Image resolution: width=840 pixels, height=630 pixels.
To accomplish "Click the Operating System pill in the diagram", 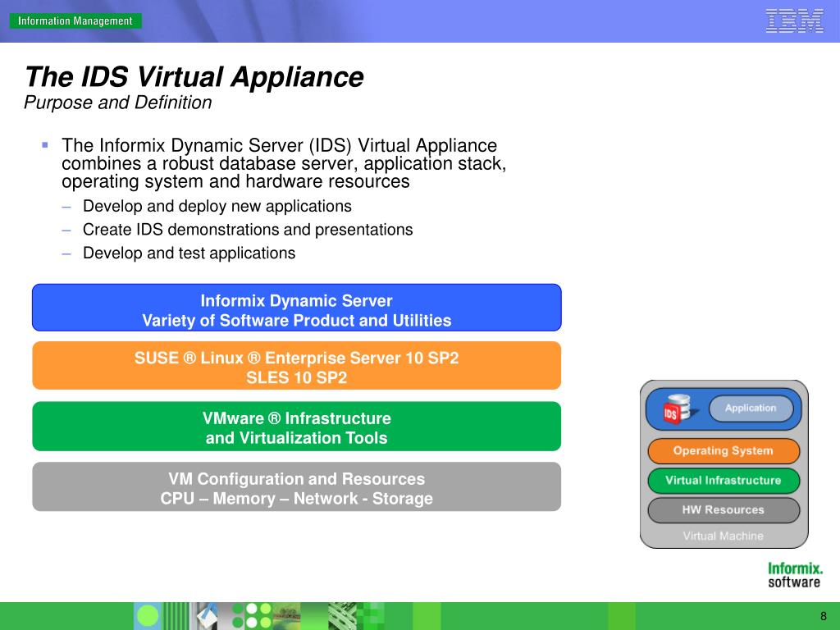I will [x=724, y=451].
